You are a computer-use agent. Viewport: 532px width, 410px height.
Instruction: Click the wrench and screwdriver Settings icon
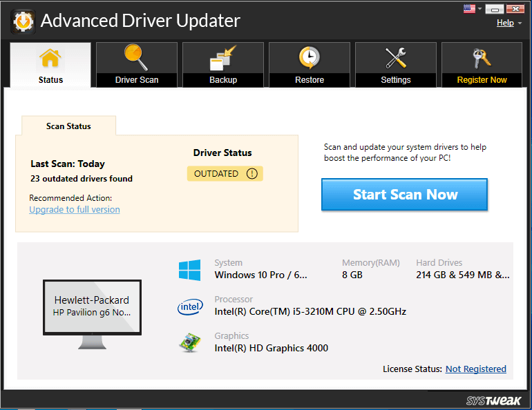click(396, 57)
